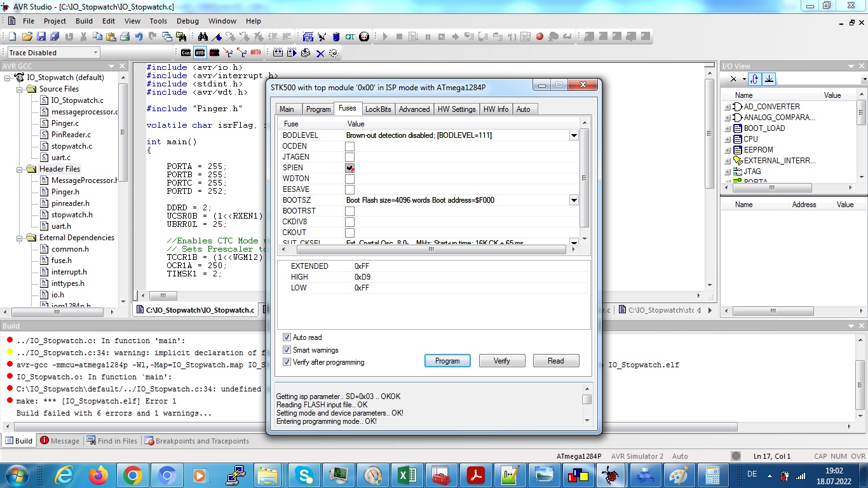Viewport: 868px width, 488px height.
Task: Click the build configuration gear icon
Action: [334, 53]
